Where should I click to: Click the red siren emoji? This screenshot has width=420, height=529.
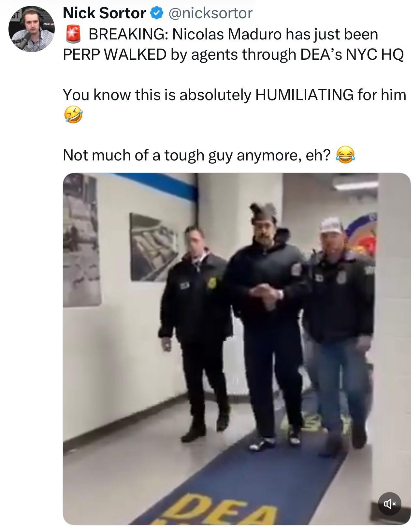click(x=73, y=35)
